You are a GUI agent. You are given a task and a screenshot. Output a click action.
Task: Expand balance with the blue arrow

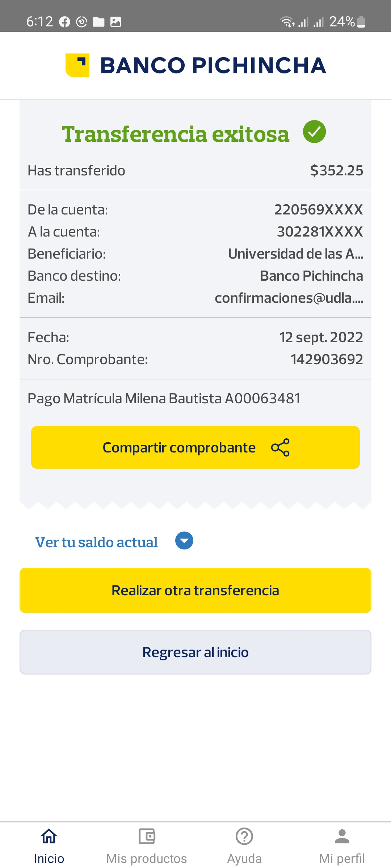tap(184, 541)
